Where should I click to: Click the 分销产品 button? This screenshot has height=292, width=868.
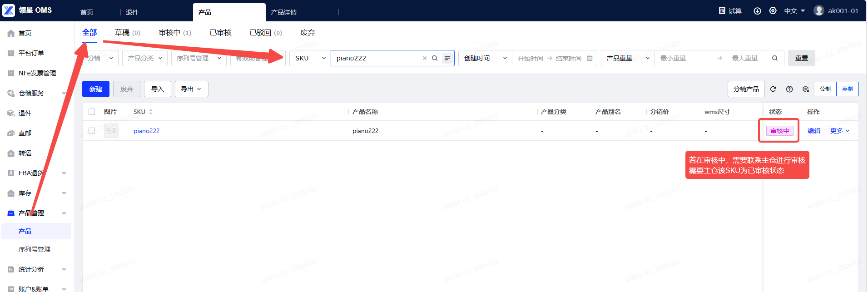click(x=746, y=89)
